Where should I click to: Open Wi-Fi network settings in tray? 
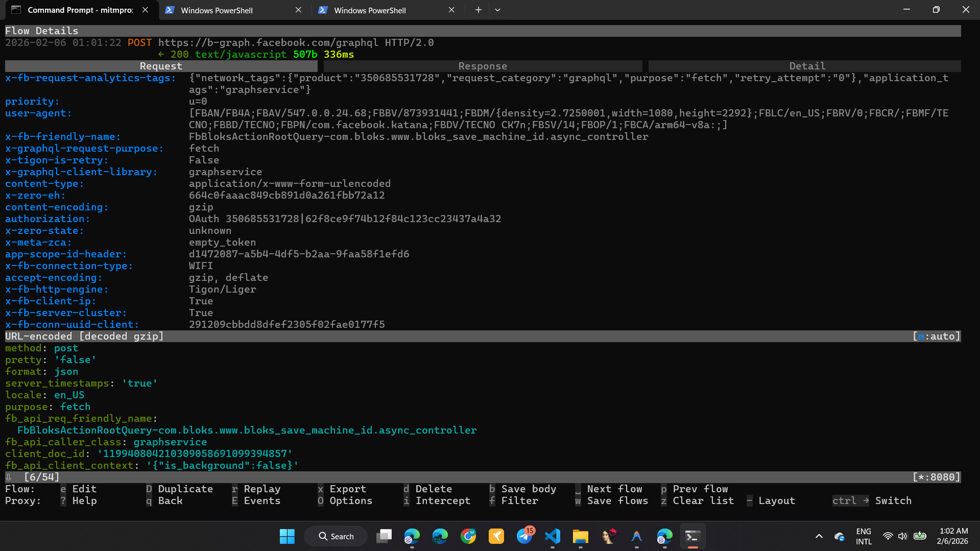click(888, 536)
